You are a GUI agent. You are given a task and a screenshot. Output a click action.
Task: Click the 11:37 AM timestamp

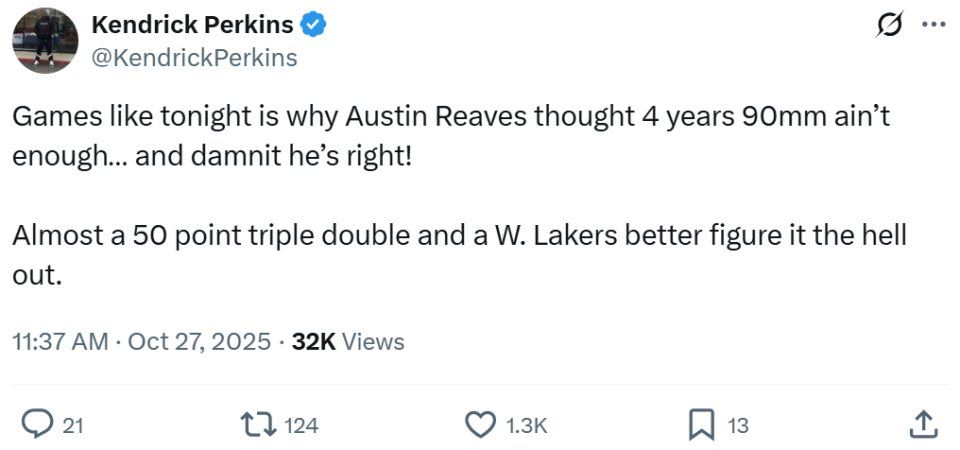click(60, 342)
